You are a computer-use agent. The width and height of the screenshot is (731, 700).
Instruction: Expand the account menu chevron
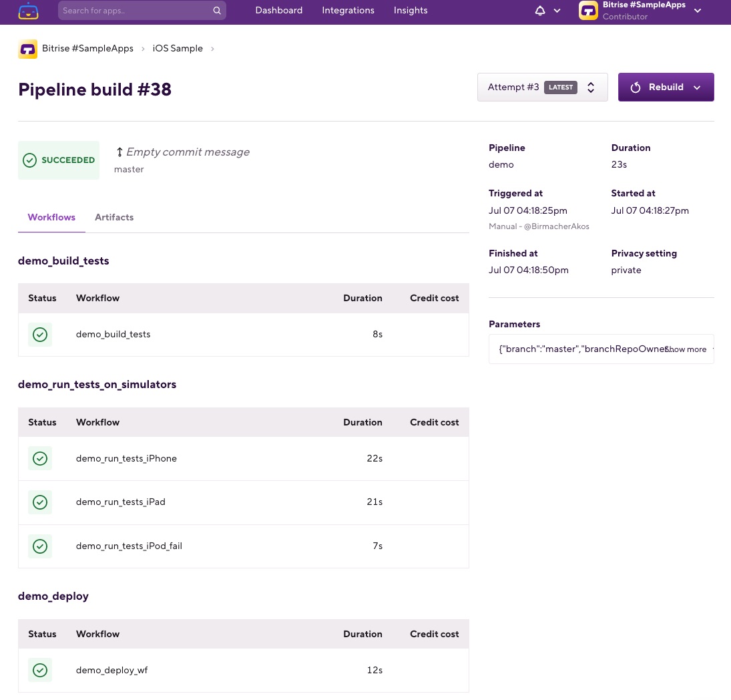pos(698,11)
